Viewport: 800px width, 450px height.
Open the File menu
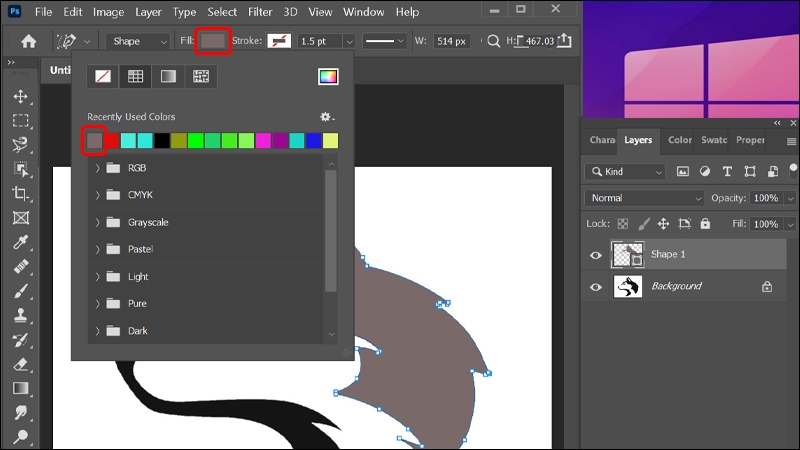click(43, 12)
